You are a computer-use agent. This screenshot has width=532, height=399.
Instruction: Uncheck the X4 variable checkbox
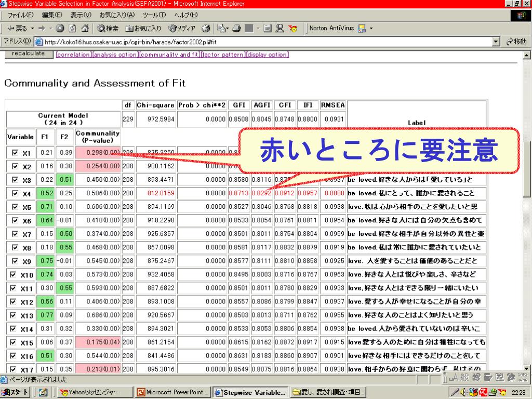(15, 193)
